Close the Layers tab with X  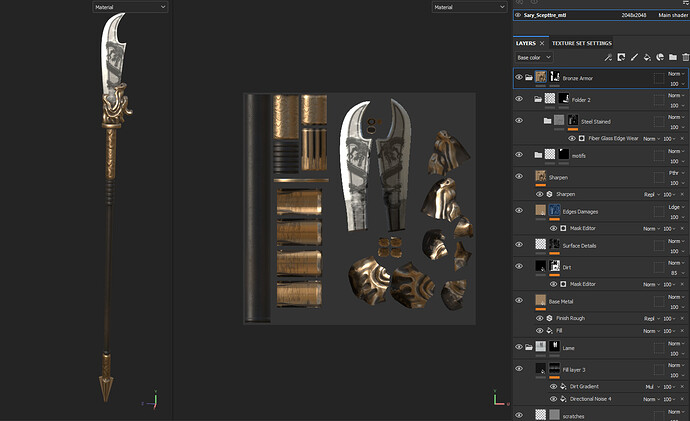click(542, 43)
